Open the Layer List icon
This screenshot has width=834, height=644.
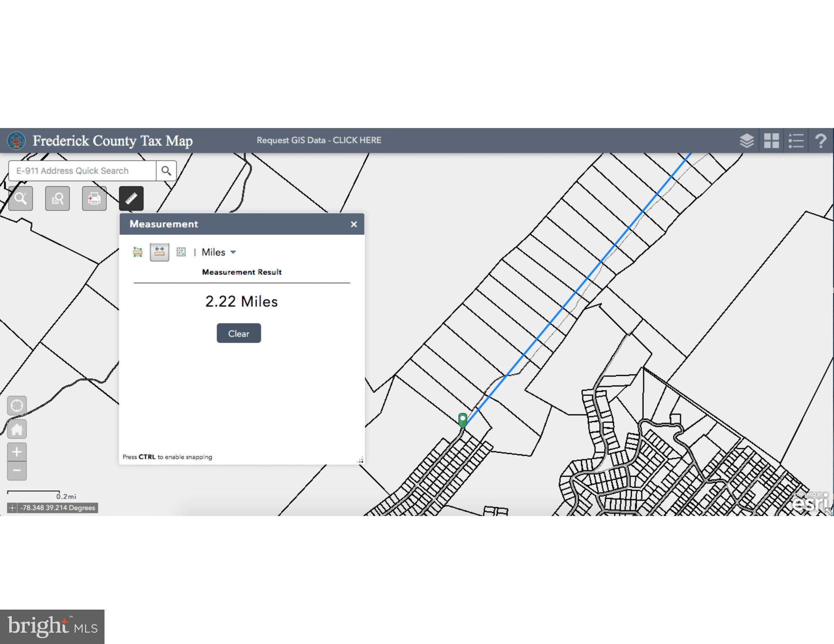point(746,141)
